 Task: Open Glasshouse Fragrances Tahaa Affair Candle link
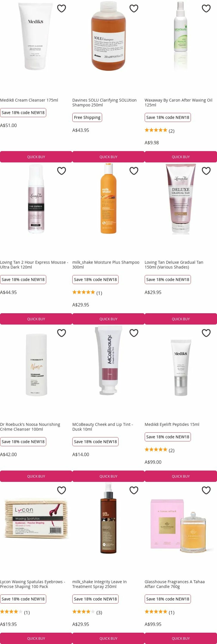click(175, 584)
